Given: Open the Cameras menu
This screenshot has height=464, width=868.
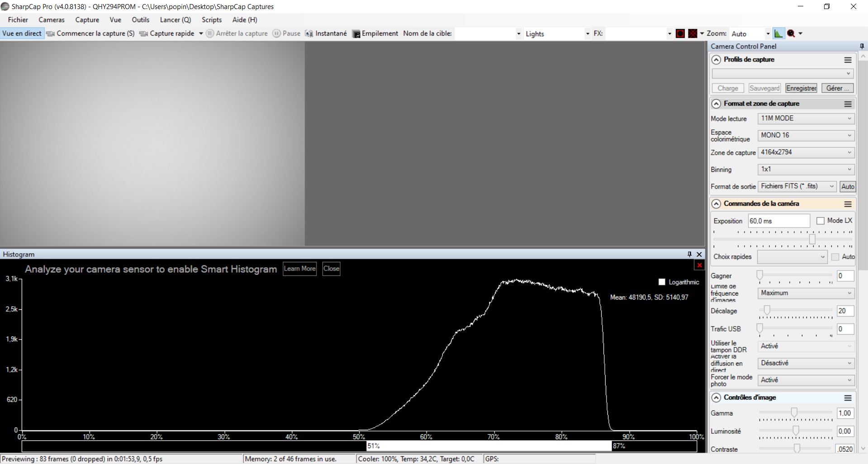Looking at the screenshot, I should [52, 20].
